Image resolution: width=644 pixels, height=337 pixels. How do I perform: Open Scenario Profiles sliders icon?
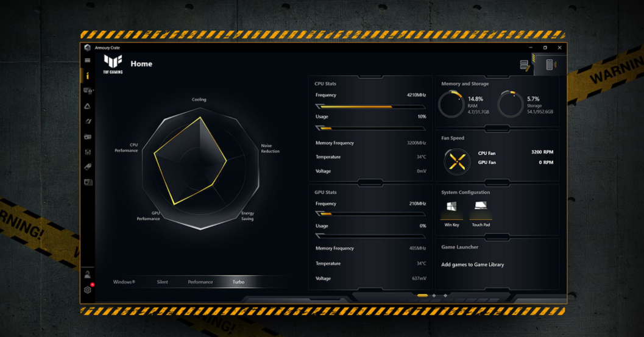point(88,152)
